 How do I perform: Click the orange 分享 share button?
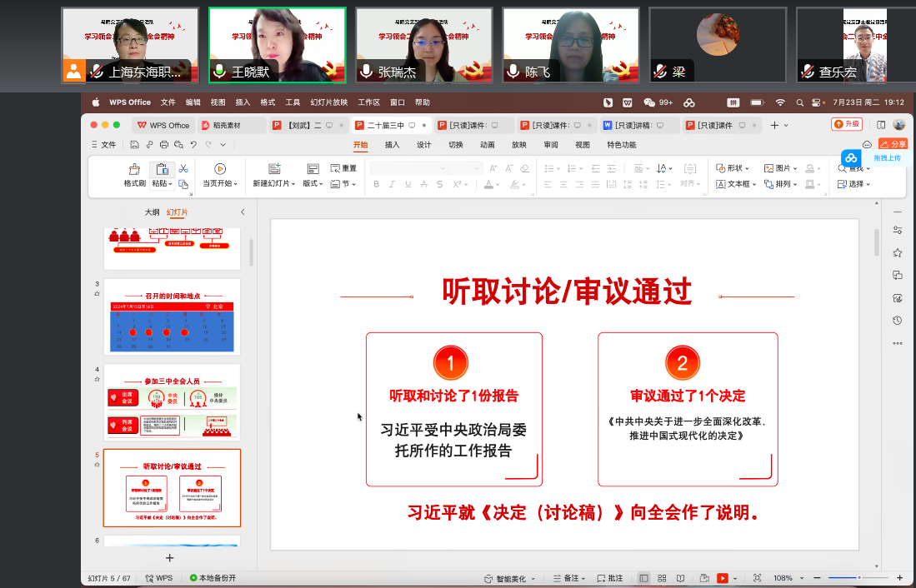click(x=893, y=144)
